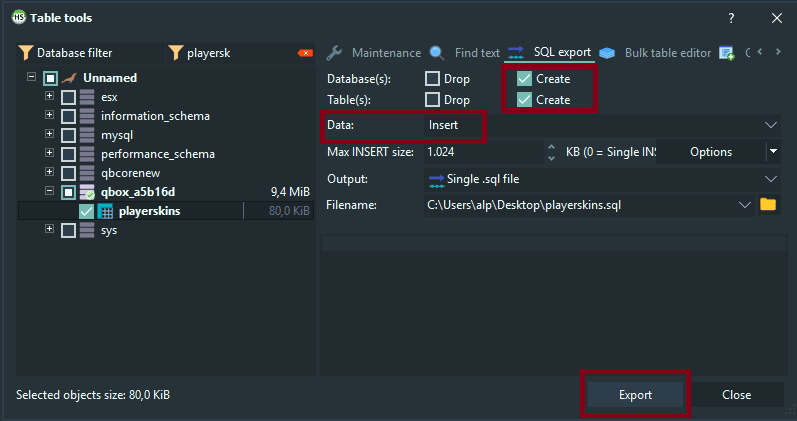Switch to the Find text tab

coord(465,52)
